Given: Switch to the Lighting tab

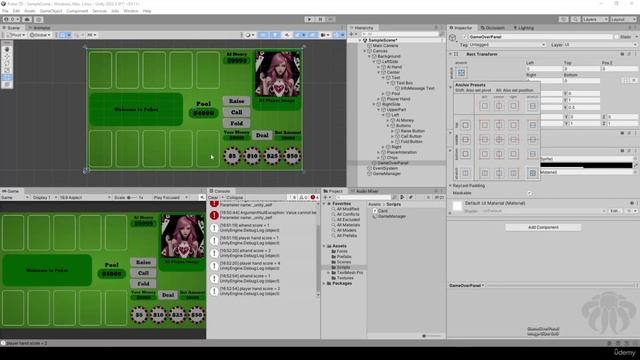Looking at the screenshot, I should tap(524, 28).
